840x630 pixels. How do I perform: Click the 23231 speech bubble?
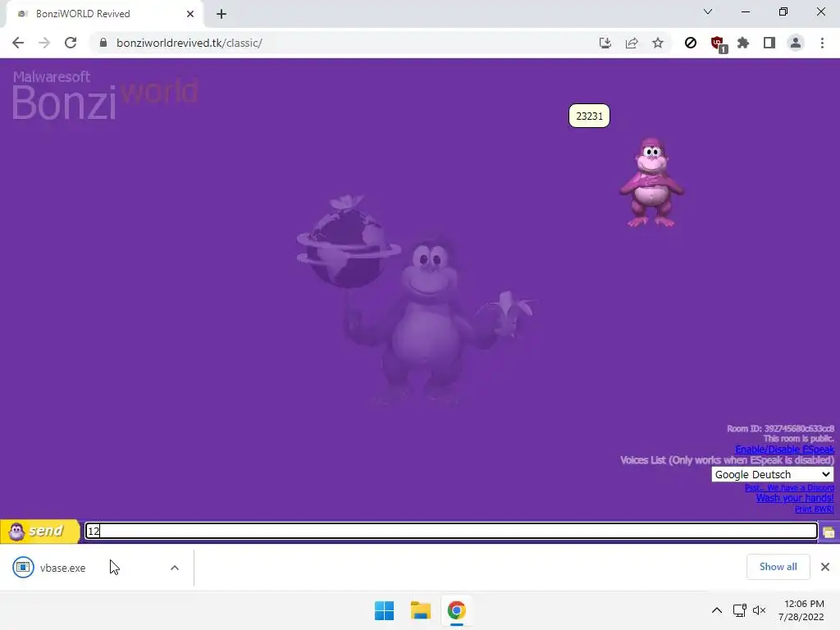coord(589,116)
